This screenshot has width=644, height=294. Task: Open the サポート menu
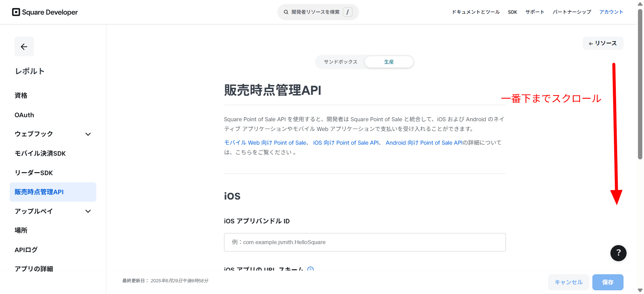click(x=535, y=12)
